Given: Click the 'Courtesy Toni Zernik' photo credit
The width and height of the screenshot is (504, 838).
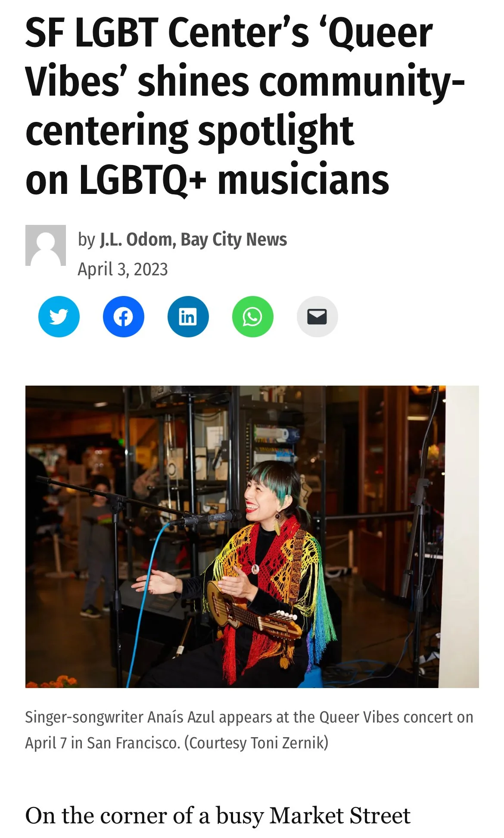Looking at the screenshot, I should click(256, 743).
